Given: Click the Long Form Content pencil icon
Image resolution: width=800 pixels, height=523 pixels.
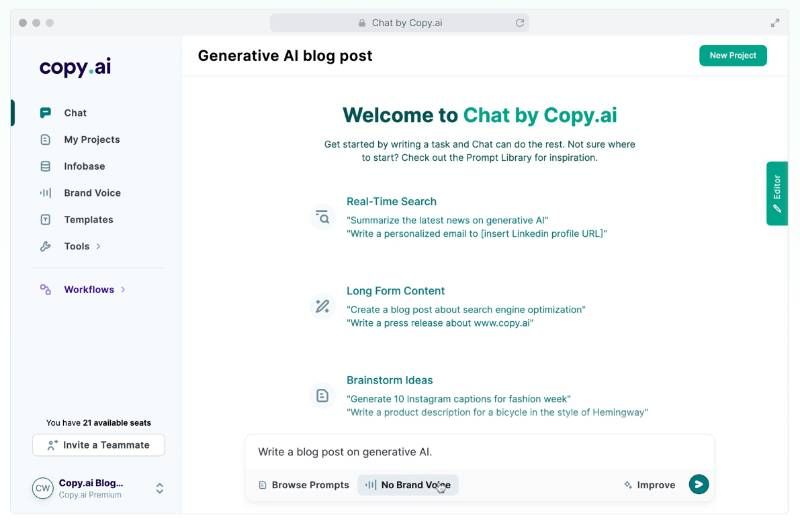Looking at the screenshot, I should click(322, 306).
